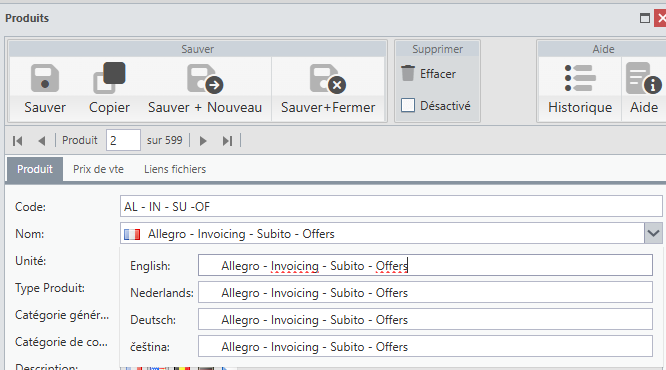This screenshot has width=666, height=370.
Task: Open the Prix de vte tab
Action: point(98,169)
